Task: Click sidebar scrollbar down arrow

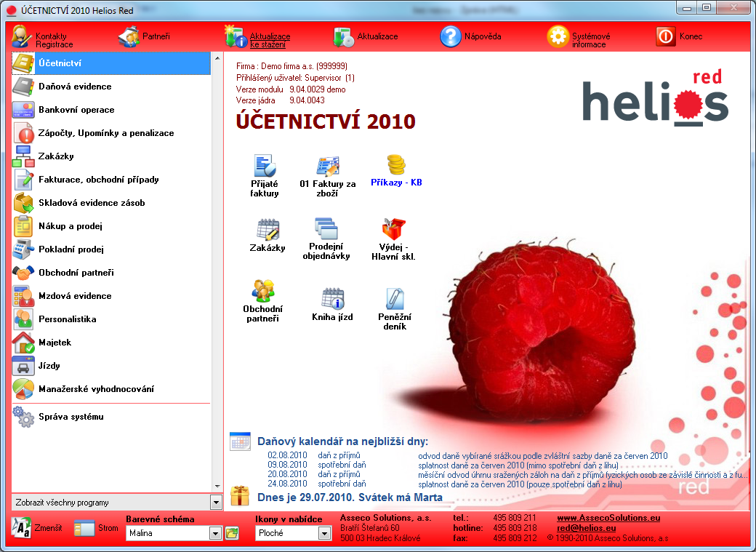Action: [217, 487]
